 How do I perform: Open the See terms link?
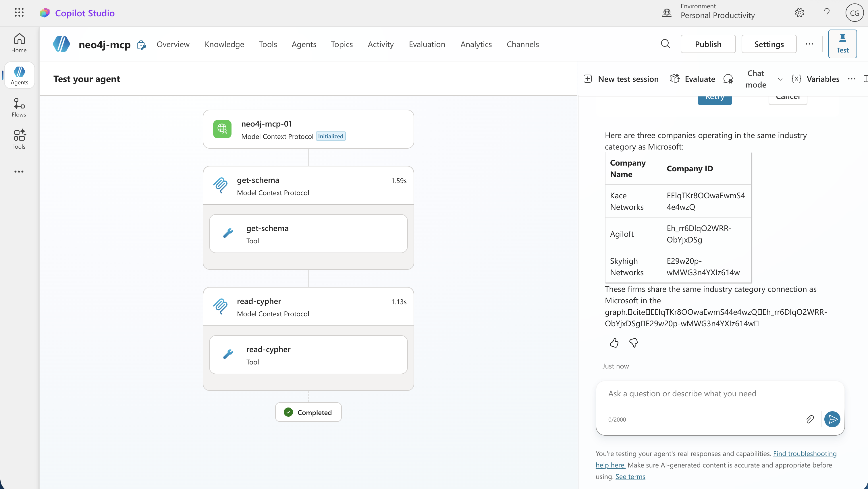coord(630,477)
